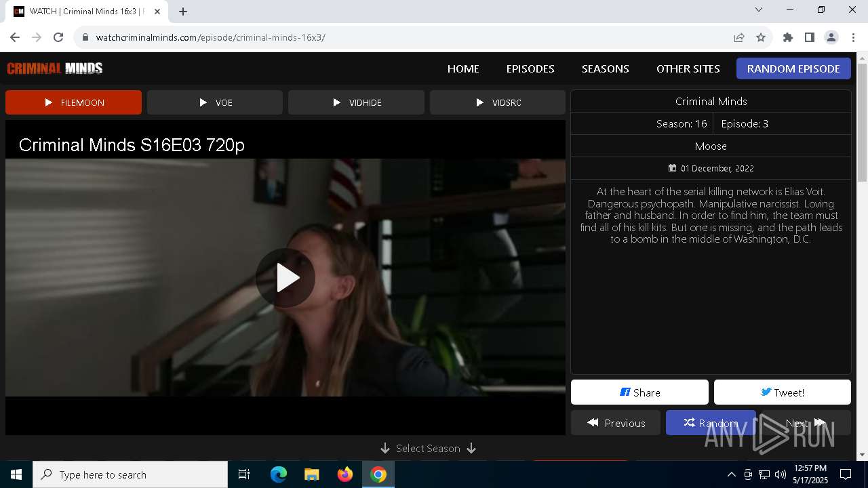The height and width of the screenshot is (488, 868).
Task: Open a new browser tab
Action: tap(183, 12)
